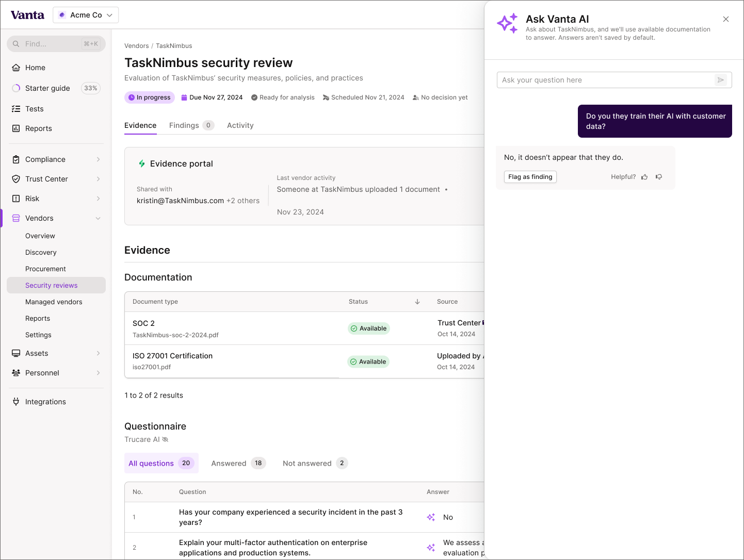
Task: Close the Ask Vanta AI panel
Action: click(x=726, y=19)
